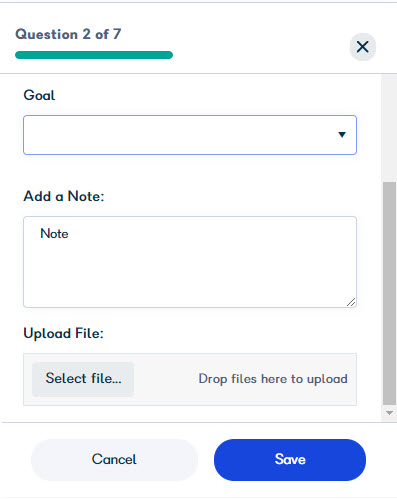
Task: Click the Goal field label
Action: [x=39, y=95]
